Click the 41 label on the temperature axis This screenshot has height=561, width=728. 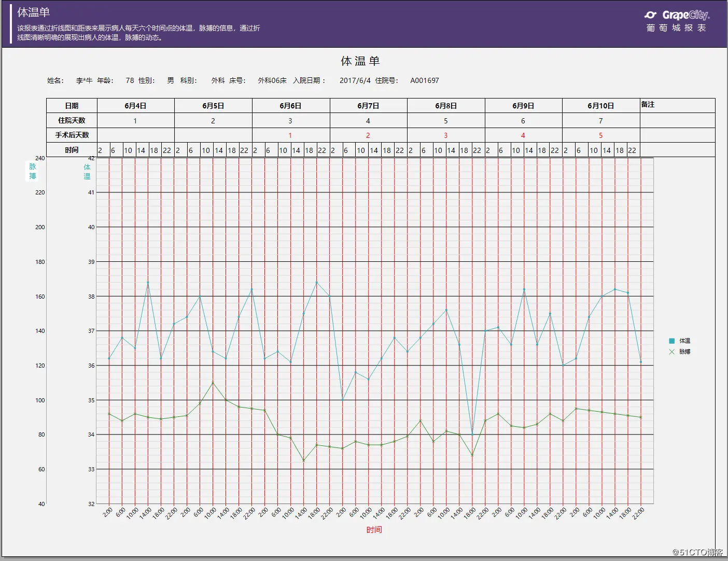click(91, 192)
